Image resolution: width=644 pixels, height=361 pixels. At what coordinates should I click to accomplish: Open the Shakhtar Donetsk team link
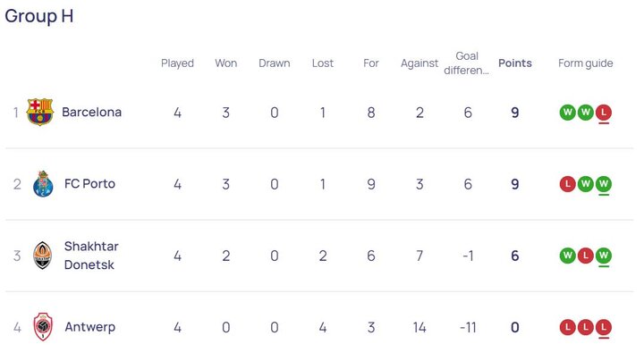click(x=91, y=256)
